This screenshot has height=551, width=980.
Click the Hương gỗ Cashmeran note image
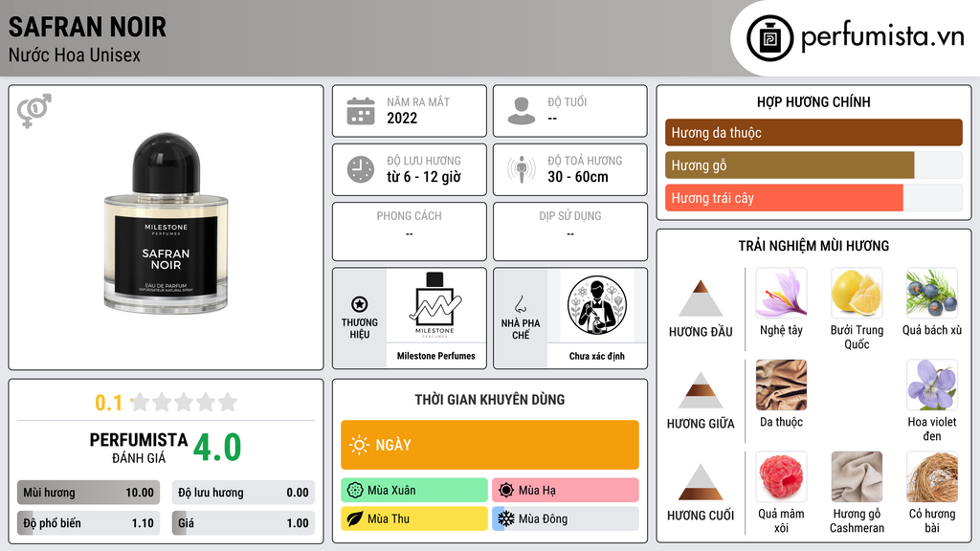pyautogui.click(x=857, y=476)
